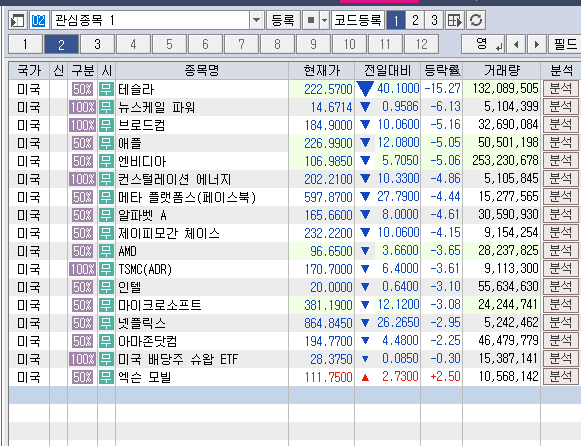
Task: Click 엔비디아 volume 253,230,678
Action: (x=505, y=161)
